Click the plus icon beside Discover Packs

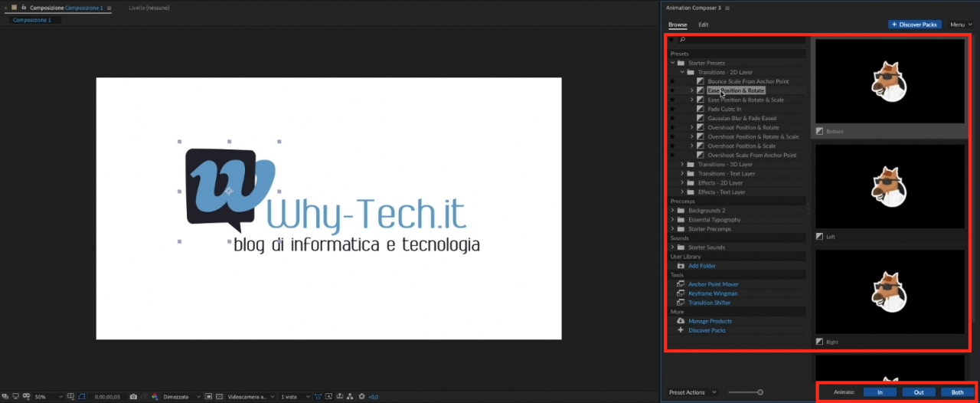(681, 330)
